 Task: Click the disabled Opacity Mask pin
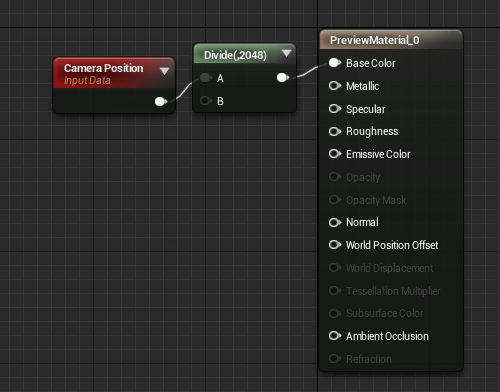(x=335, y=200)
